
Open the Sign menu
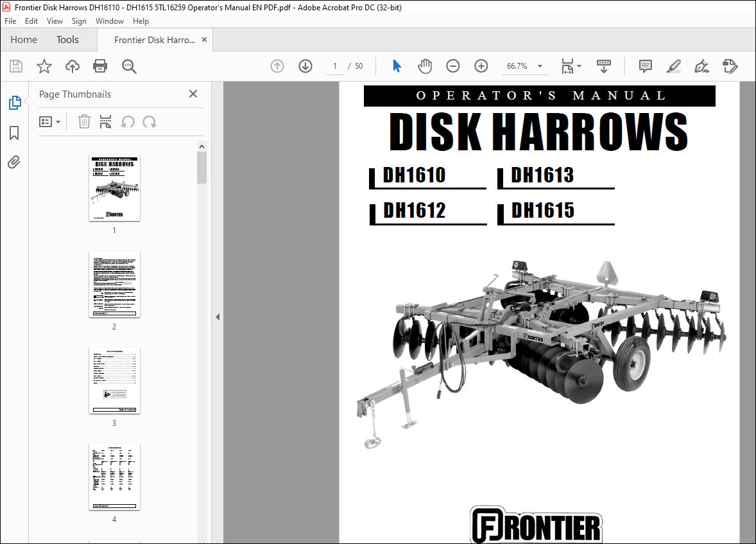(x=79, y=21)
